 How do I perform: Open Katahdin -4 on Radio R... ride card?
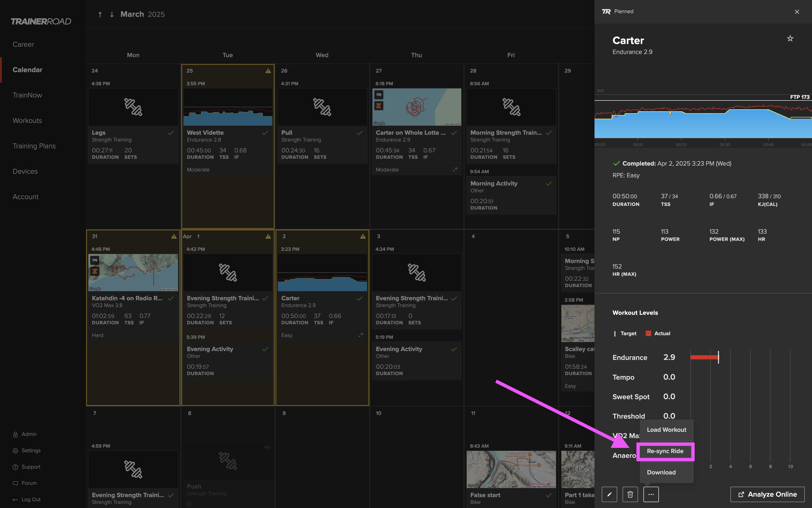point(133,297)
